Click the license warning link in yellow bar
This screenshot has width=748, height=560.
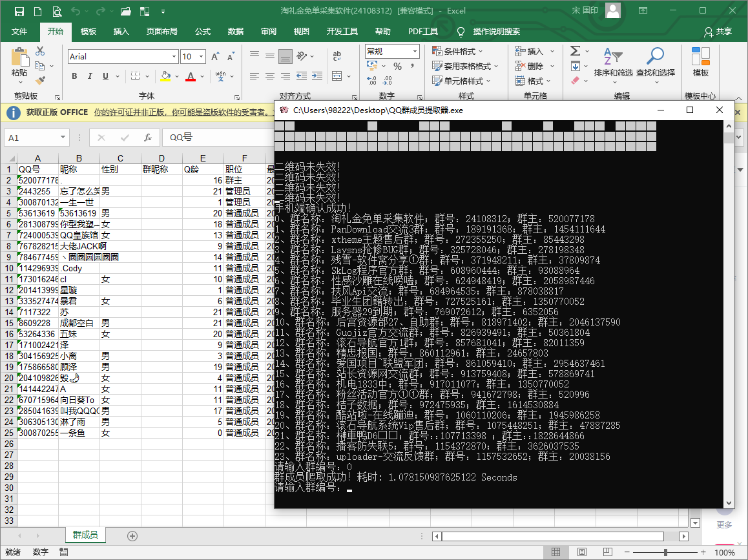click(183, 112)
